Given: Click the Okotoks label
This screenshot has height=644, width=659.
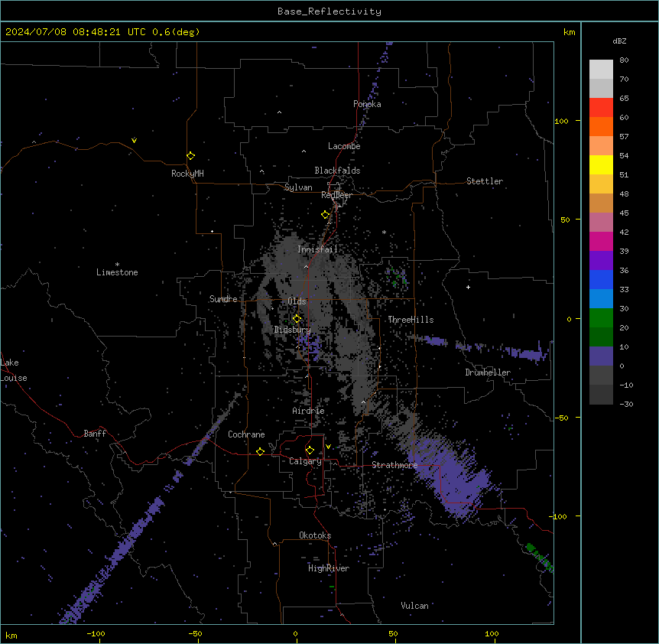Looking at the screenshot, I should [315, 535].
